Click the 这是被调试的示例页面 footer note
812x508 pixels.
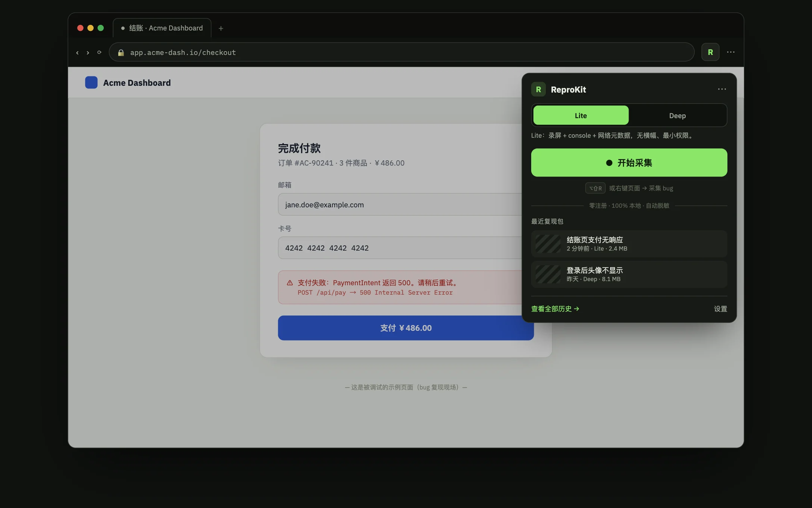coord(406,387)
